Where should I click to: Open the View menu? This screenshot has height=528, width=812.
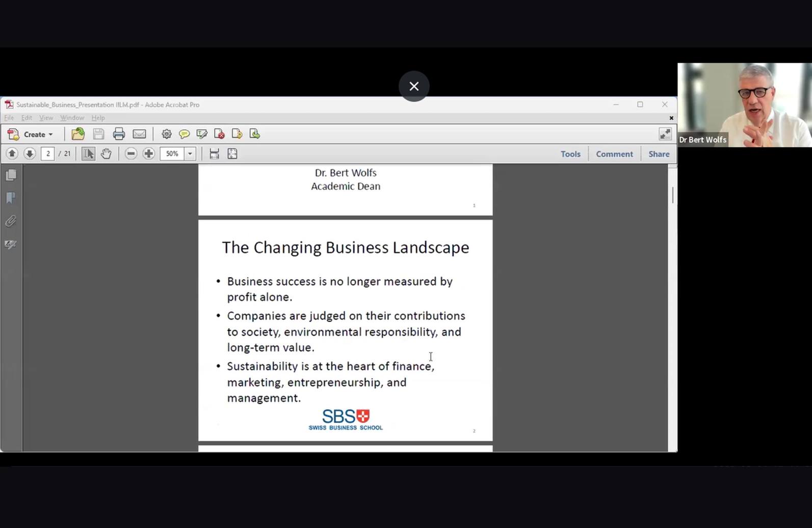pos(46,118)
